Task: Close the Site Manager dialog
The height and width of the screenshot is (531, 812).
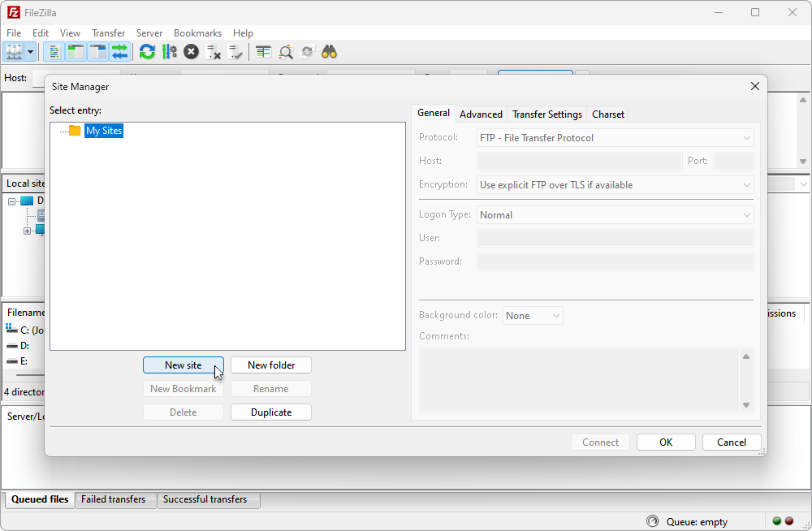Action: (755, 87)
